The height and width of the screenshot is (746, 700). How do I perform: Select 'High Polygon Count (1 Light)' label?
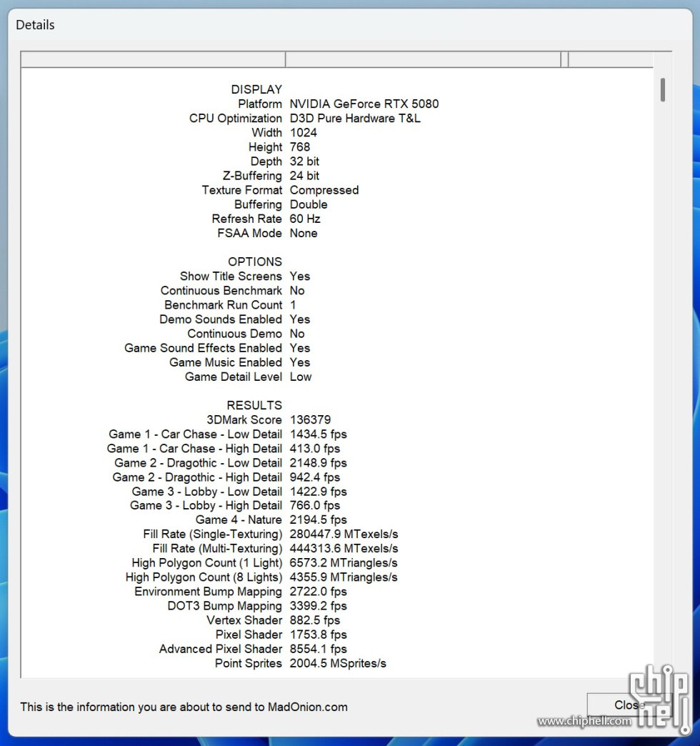[x=207, y=563]
